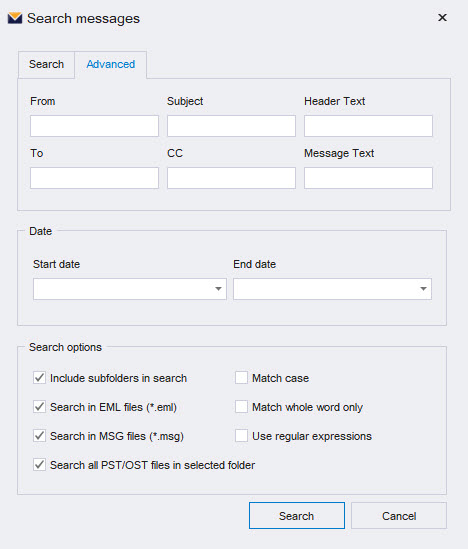This screenshot has width=468, height=549.
Task: Uncheck Search all PST/OST files option
Action: [40, 465]
